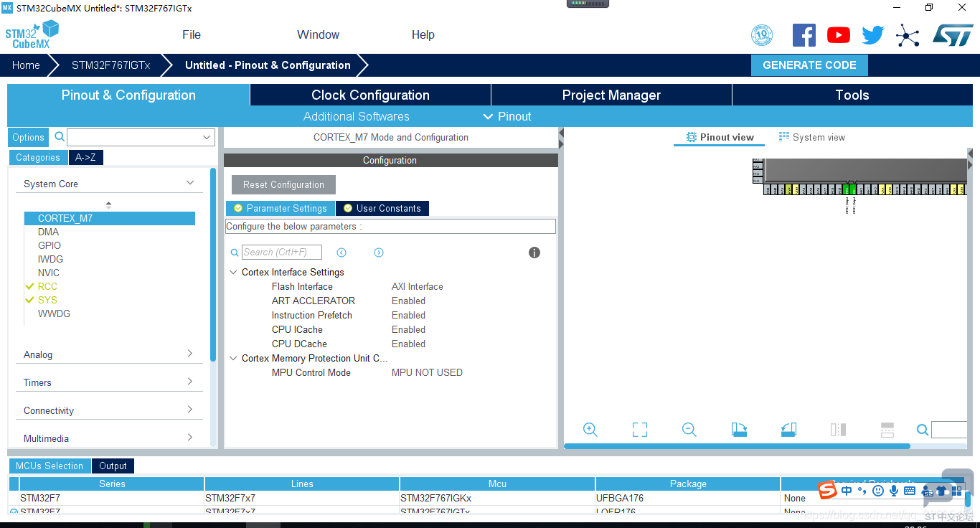Switch to the A->Z sorting tab
The width and height of the screenshot is (980, 528).
86,157
